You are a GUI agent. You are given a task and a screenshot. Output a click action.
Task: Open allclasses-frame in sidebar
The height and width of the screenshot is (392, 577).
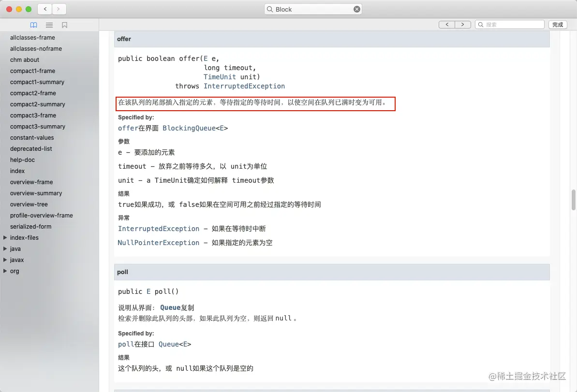pyautogui.click(x=32, y=38)
